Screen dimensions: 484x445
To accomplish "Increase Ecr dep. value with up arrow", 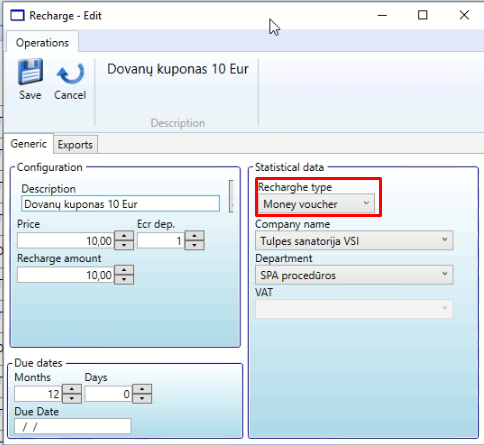I will 195,236.
